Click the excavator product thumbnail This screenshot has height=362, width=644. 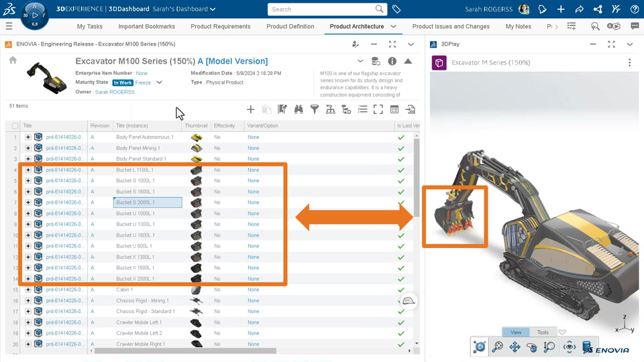[47, 78]
